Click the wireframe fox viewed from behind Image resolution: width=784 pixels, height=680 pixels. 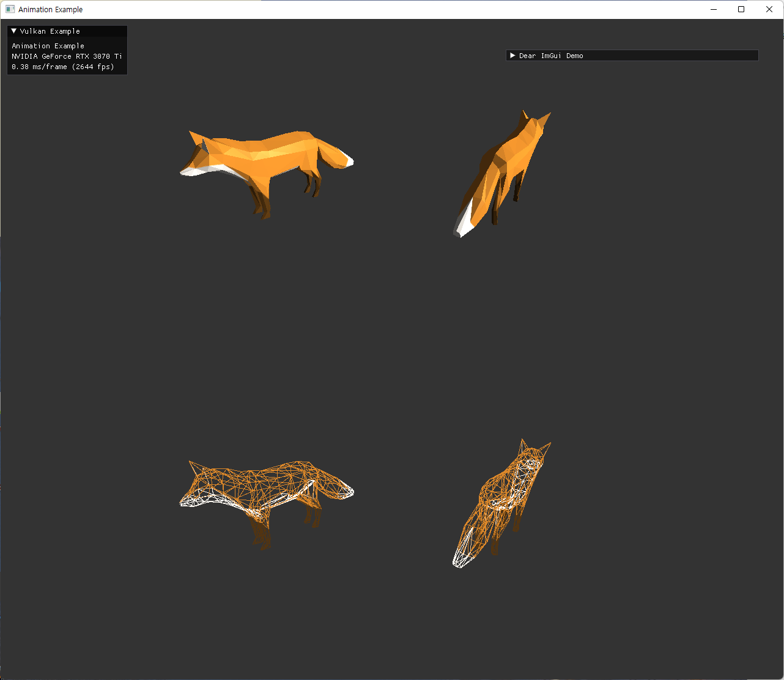[x=501, y=503]
